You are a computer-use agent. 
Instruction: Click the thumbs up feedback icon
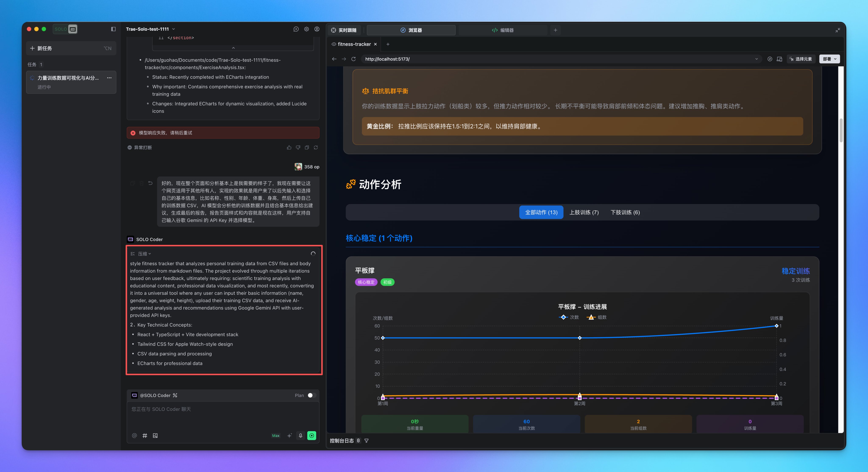click(x=289, y=148)
